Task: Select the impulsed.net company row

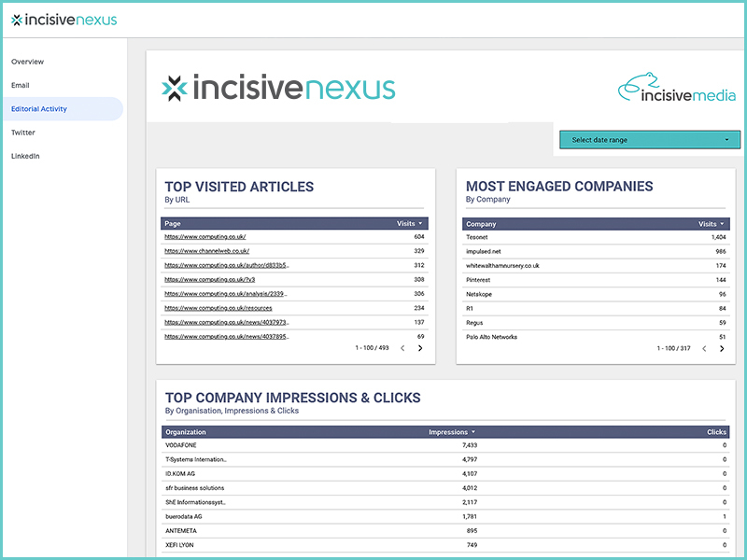Action: (x=596, y=251)
